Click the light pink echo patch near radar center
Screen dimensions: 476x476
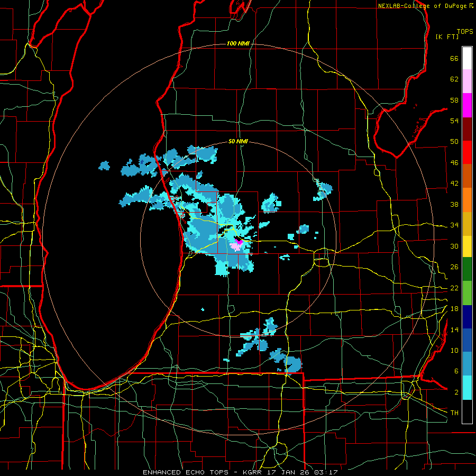(235, 246)
